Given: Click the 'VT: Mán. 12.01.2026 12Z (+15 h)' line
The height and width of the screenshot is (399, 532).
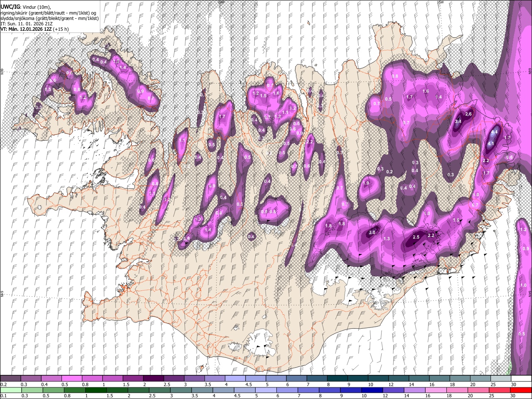Looking at the screenshot, I should [x=34, y=29].
